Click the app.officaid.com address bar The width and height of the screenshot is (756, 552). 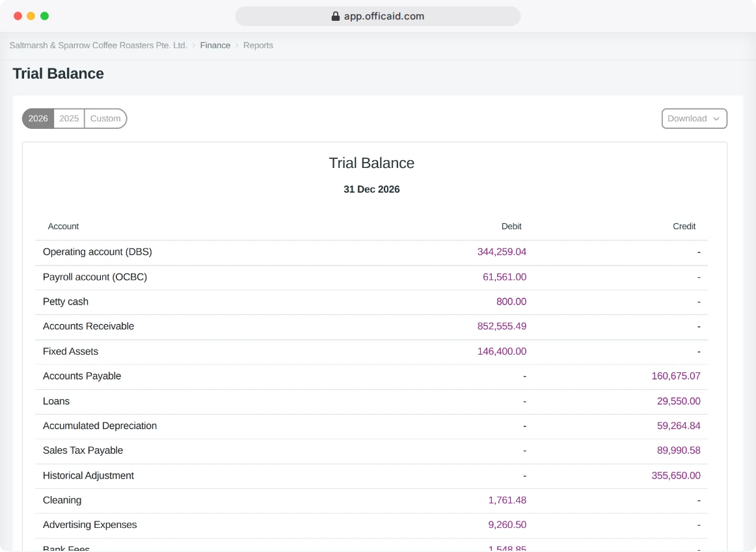(378, 16)
